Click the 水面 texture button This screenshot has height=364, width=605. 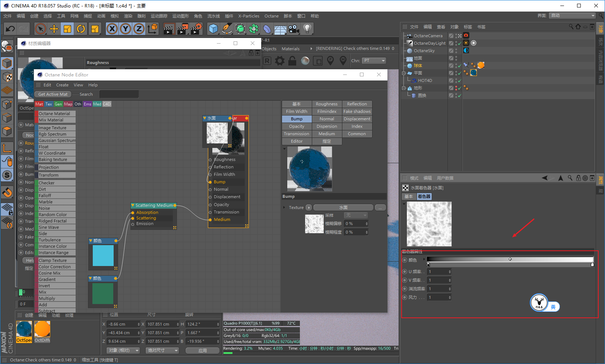coord(343,208)
